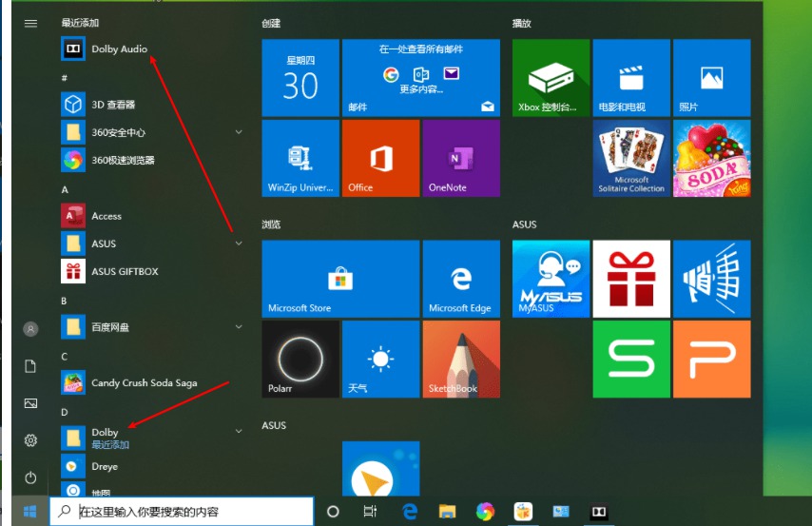Launch the 3D 查看器 app
Image resolution: width=812 pixels, height=526 pixels.
(150, 105)
